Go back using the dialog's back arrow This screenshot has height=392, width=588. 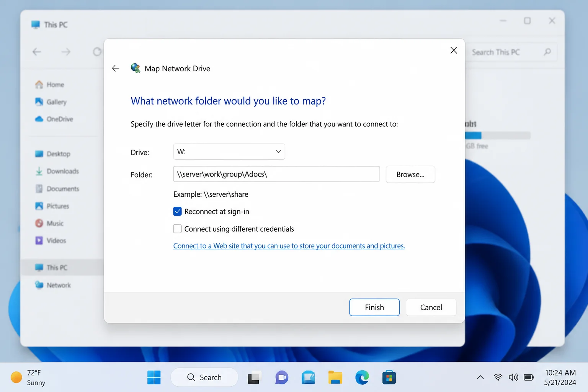click(x=116, y=69)
